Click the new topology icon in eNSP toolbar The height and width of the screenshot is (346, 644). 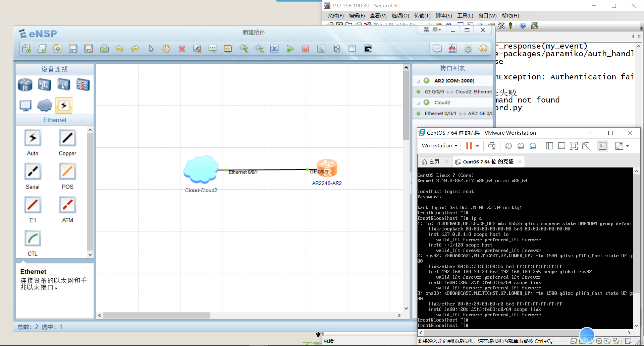click(26, 49)
